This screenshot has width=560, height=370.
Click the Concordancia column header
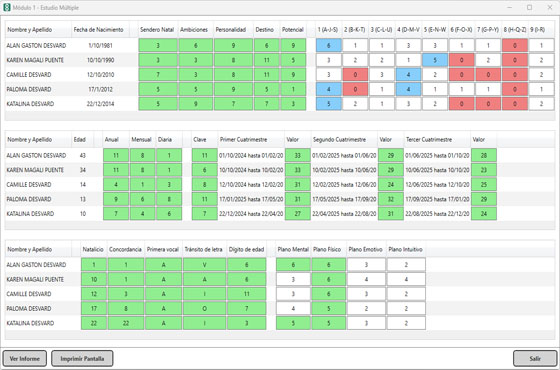click(126, 250)
